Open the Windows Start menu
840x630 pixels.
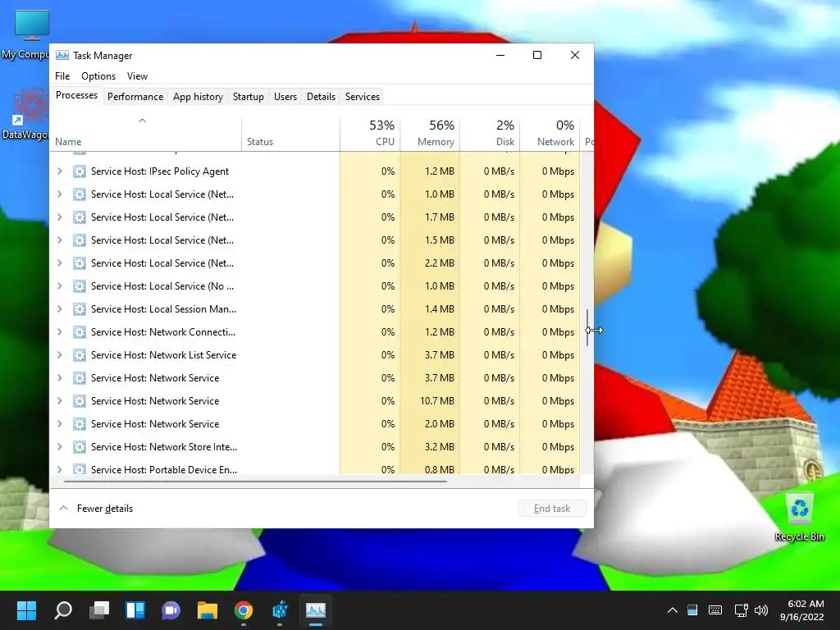tap(26, 609)
